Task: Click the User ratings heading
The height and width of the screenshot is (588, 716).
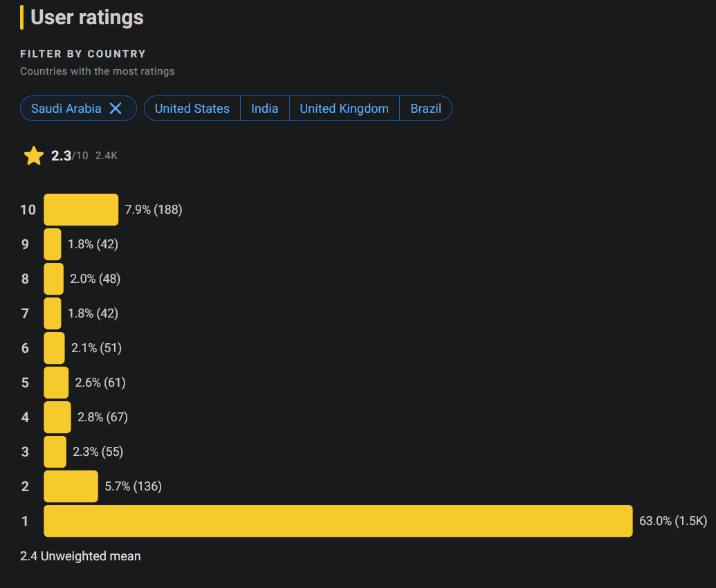Action: pyautogui.click(x=87, y=17)
